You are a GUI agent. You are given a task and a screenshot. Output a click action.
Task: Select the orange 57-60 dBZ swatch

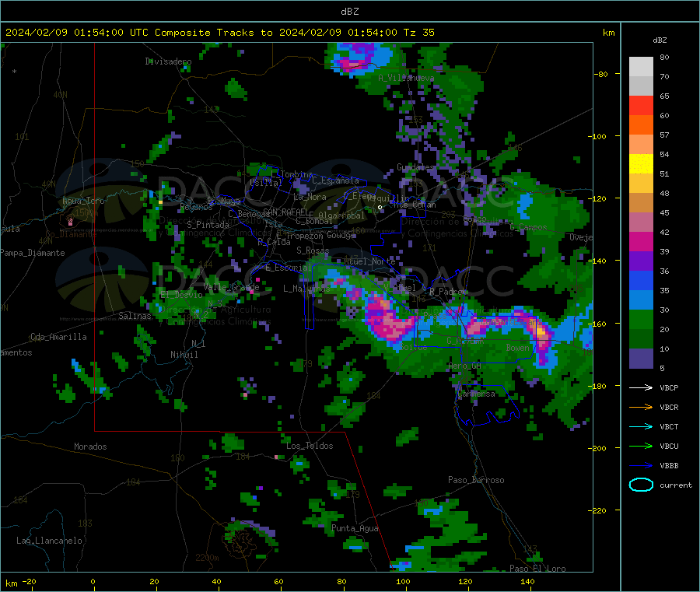pos(641,125)
